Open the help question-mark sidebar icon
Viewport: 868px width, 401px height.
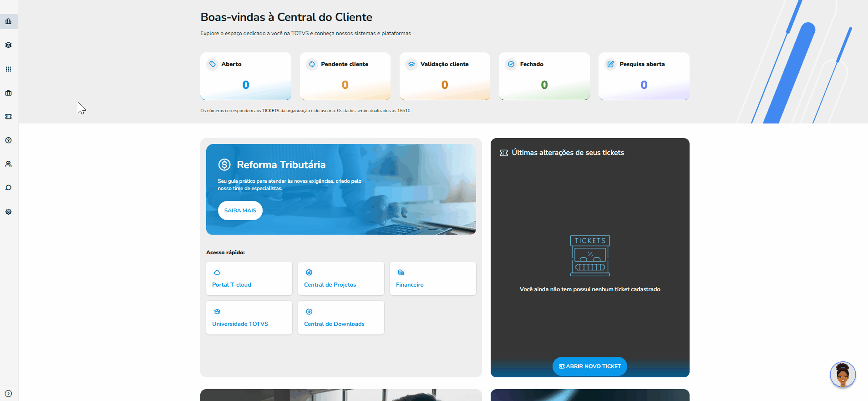pos(8,140)
